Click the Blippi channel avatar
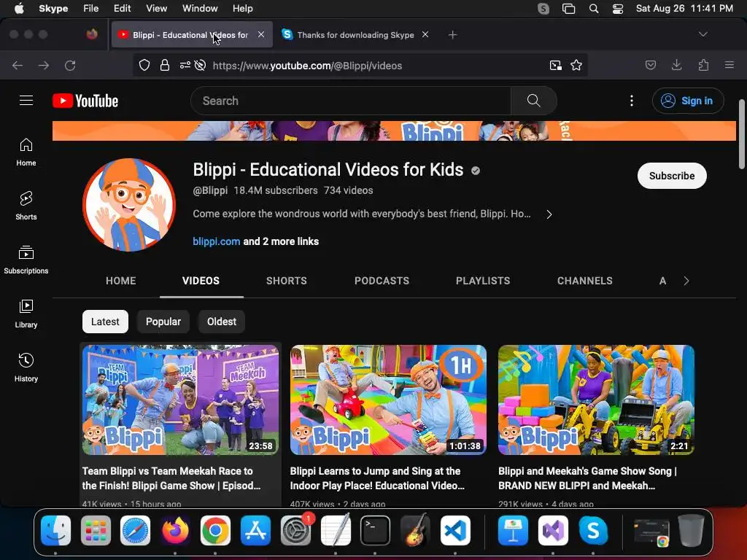The image size is (747, 560). point(129,205)
